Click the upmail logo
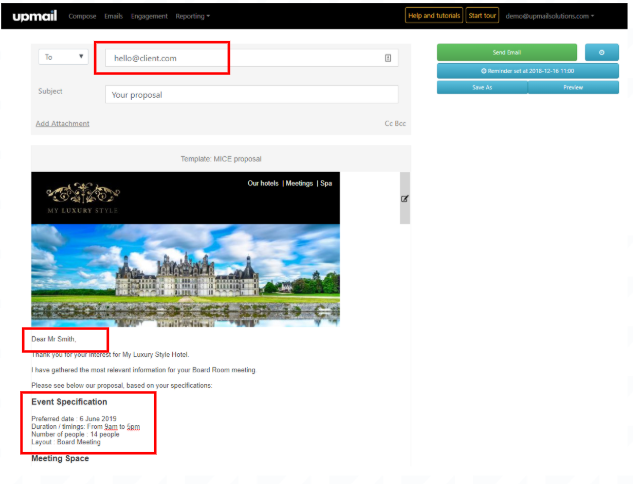Image resolution: width=633 pixels, height=484 pixels. pos(36,16)
